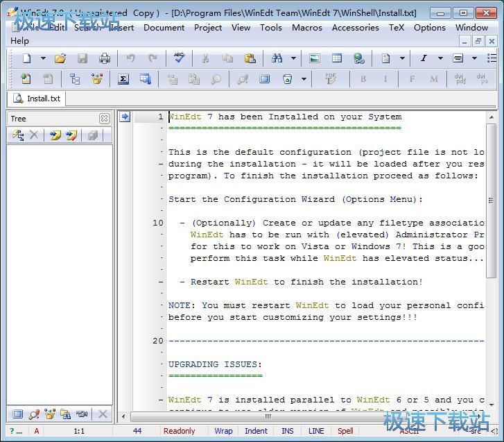Click the dvi pdf conversion icon
Image resolution: width=504 pixels, height=442 pixels.
[460, 79]
